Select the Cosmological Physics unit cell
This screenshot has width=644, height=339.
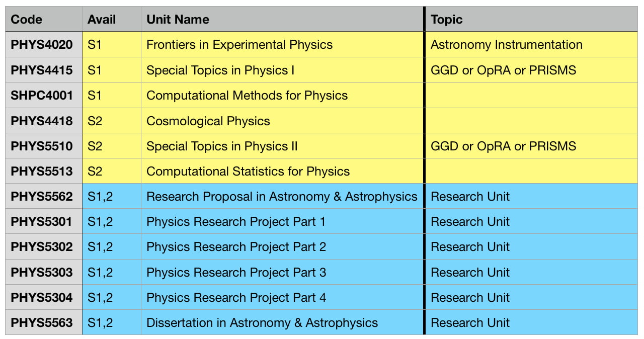208,121
